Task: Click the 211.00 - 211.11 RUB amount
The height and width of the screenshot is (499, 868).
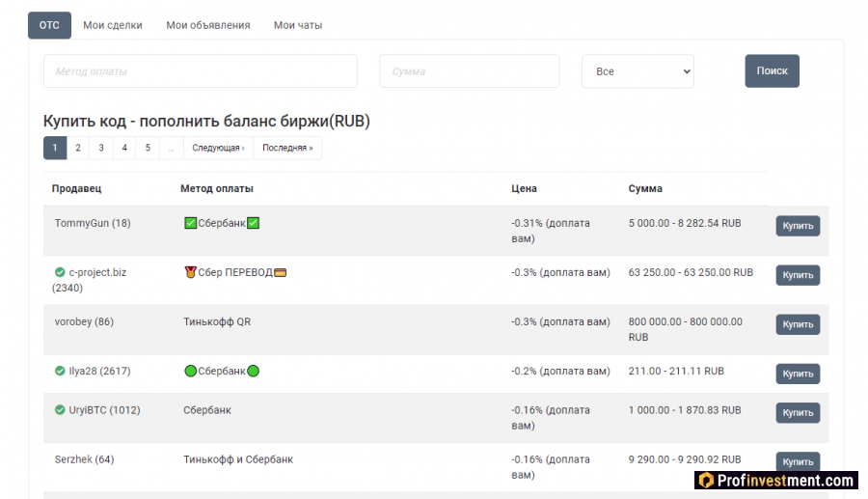Action: (x=676, y=371)
